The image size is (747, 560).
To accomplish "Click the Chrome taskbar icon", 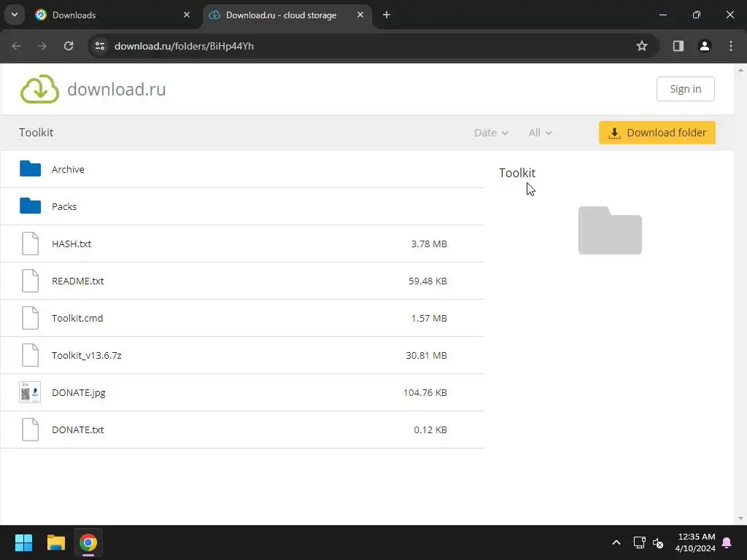I will [88, 542].
